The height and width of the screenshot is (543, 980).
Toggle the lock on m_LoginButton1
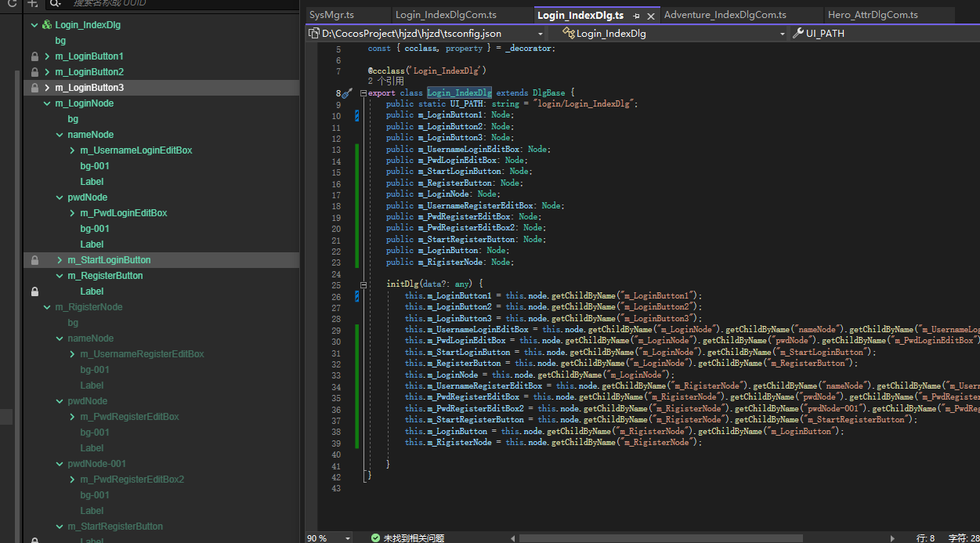point(34,56)
